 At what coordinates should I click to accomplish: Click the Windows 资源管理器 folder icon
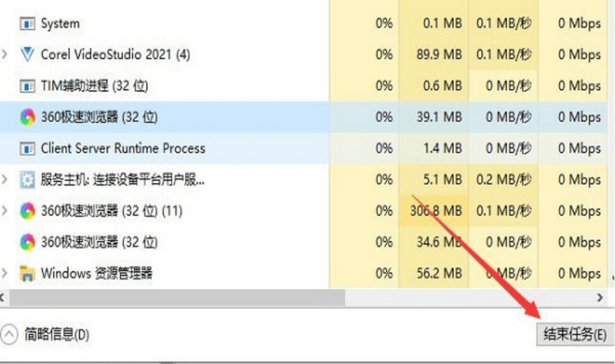(27, 274)
